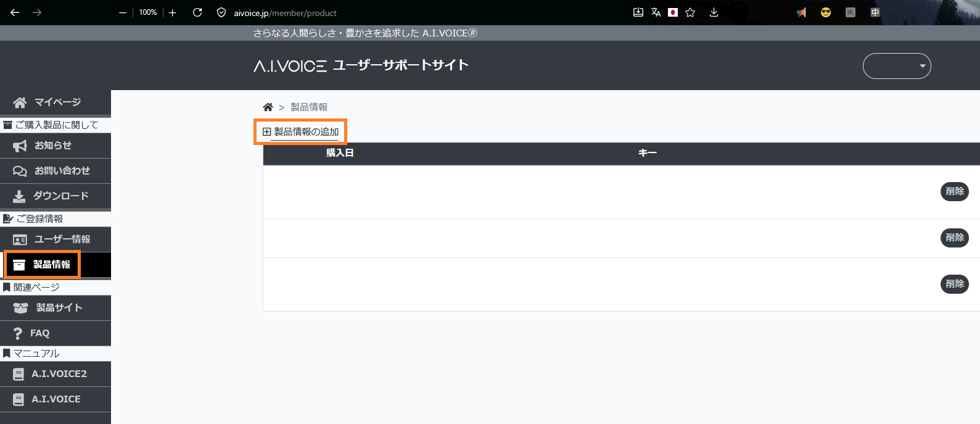Click 削除 button in second product row
The height and width of the screenshot is (424, 980).
point(955,238)
